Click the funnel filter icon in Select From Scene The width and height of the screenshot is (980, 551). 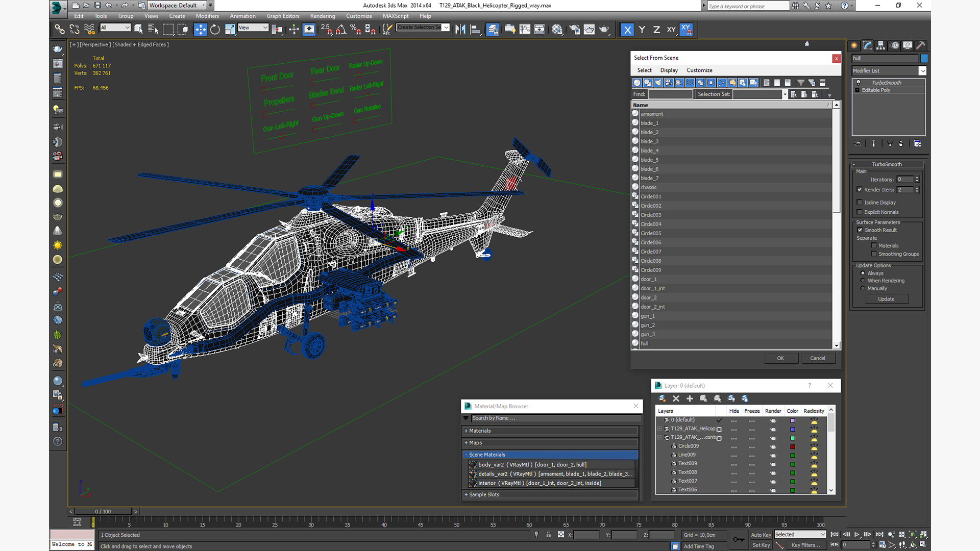coord(801,83)
